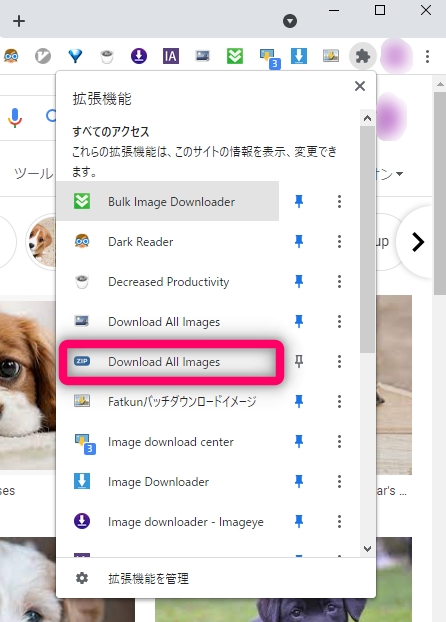Toggle the pin for Image Downloader

click(x=299, y=481)
